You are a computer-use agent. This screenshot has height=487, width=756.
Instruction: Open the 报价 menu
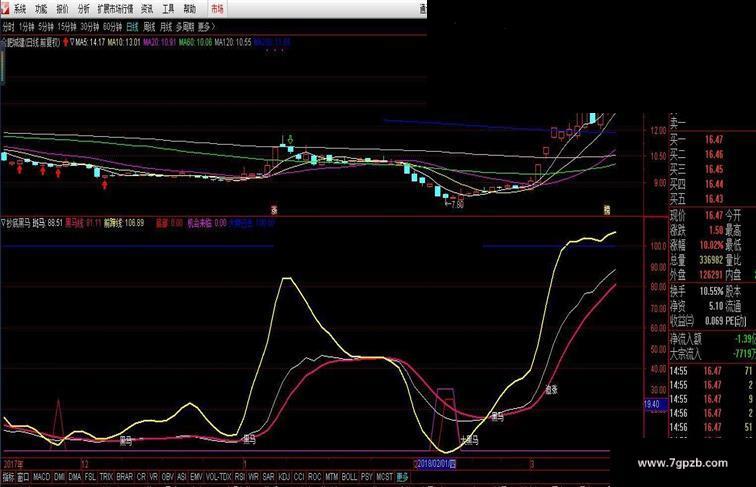(x=62, y=9)
